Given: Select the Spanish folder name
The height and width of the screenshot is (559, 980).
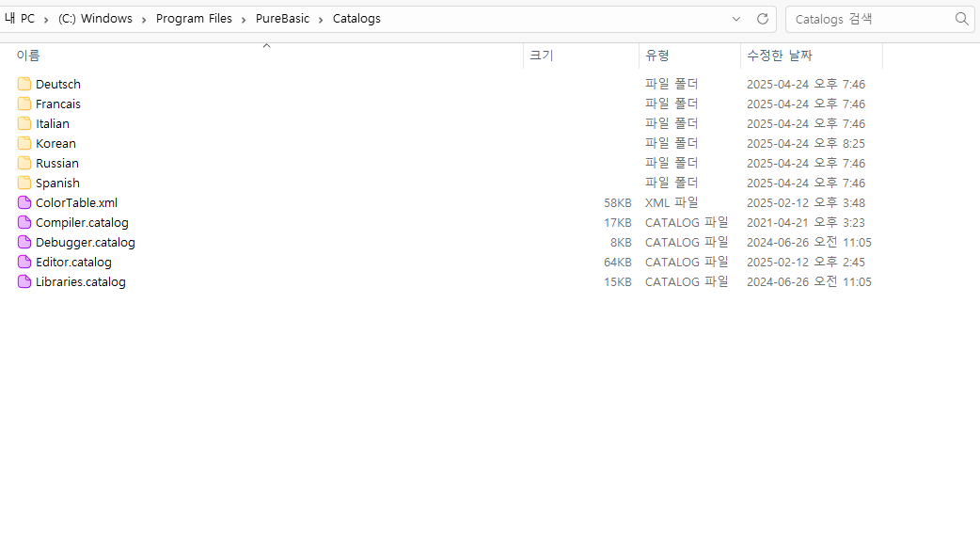Looking at the screenshot, I should point(57,184).
